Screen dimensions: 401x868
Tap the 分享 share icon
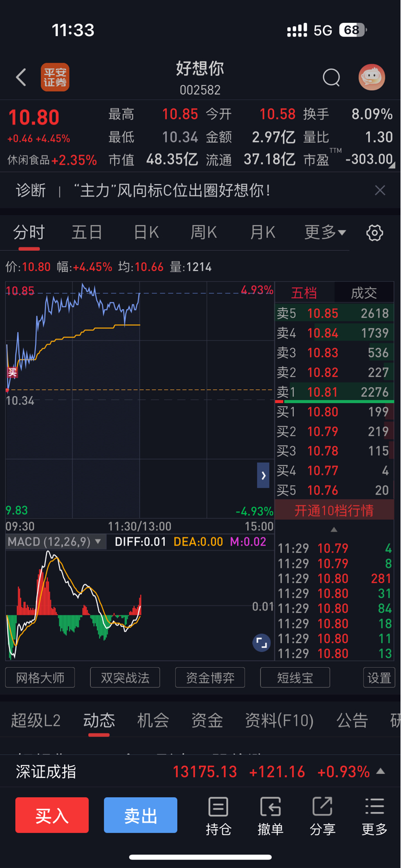(x=322, y=816)
